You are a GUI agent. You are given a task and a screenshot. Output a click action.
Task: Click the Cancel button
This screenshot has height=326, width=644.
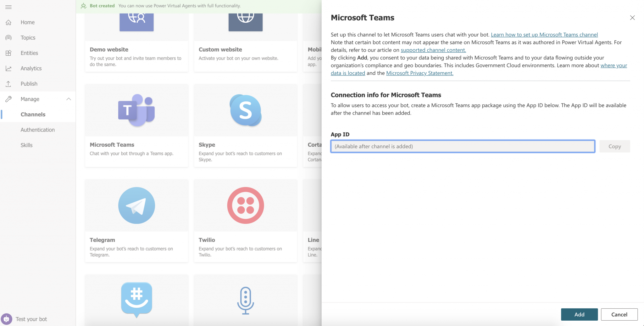point(619,314)
